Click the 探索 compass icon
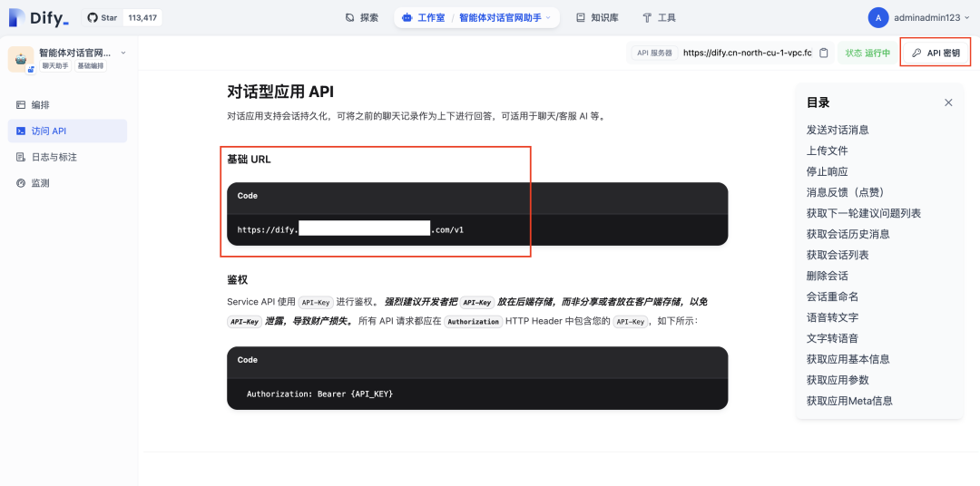This screenshot has height=486, width=980. [x=350, y=17]
